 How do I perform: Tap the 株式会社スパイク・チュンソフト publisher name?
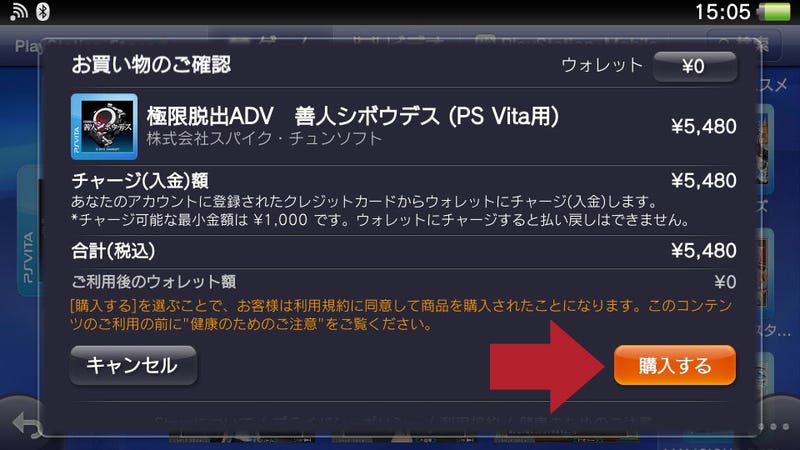click(264, 139)
